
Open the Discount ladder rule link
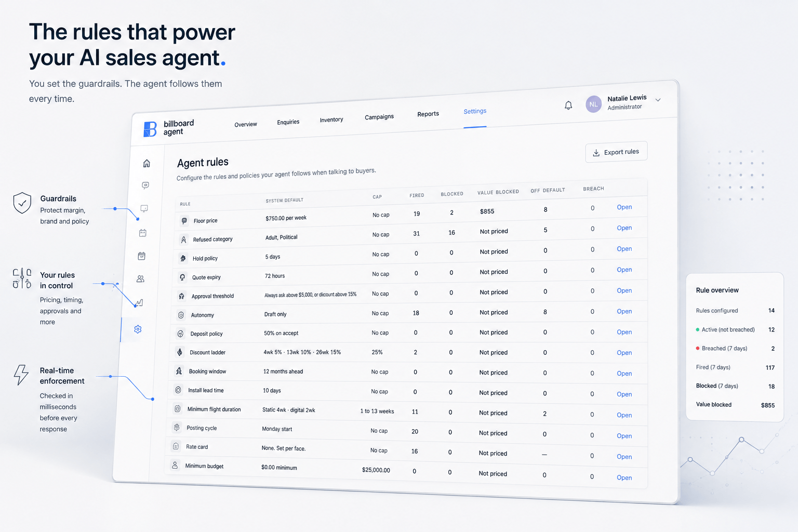pyautogui.click(x=624, y=353)
